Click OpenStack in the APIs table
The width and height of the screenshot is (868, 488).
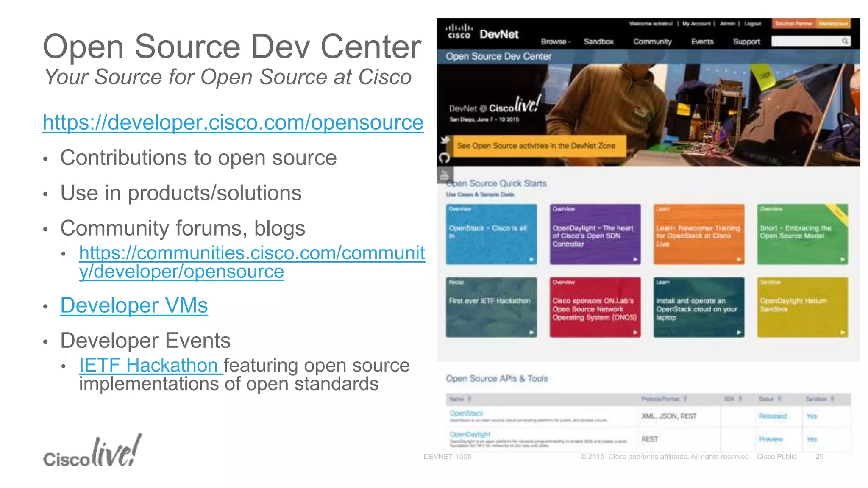[x=466, y=413]
